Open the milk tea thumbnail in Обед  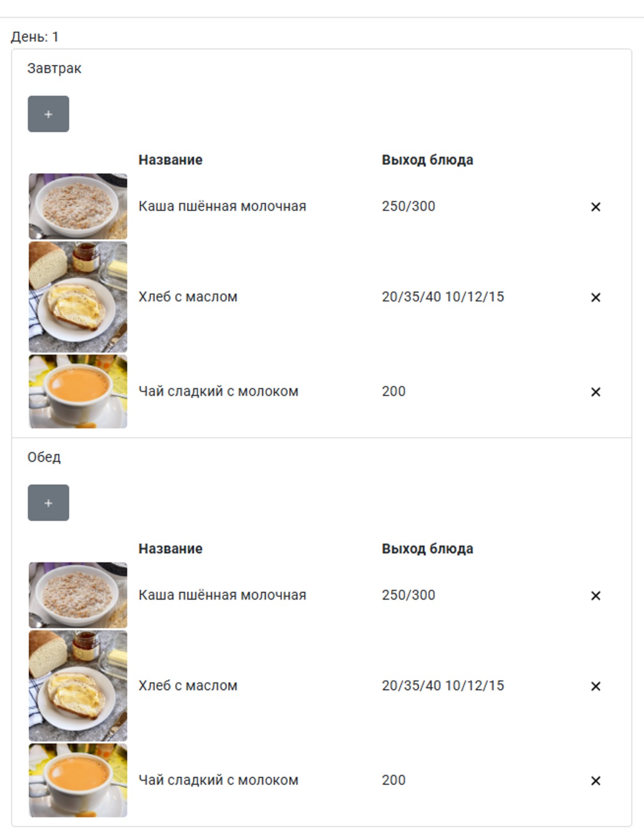click(78, 780)
